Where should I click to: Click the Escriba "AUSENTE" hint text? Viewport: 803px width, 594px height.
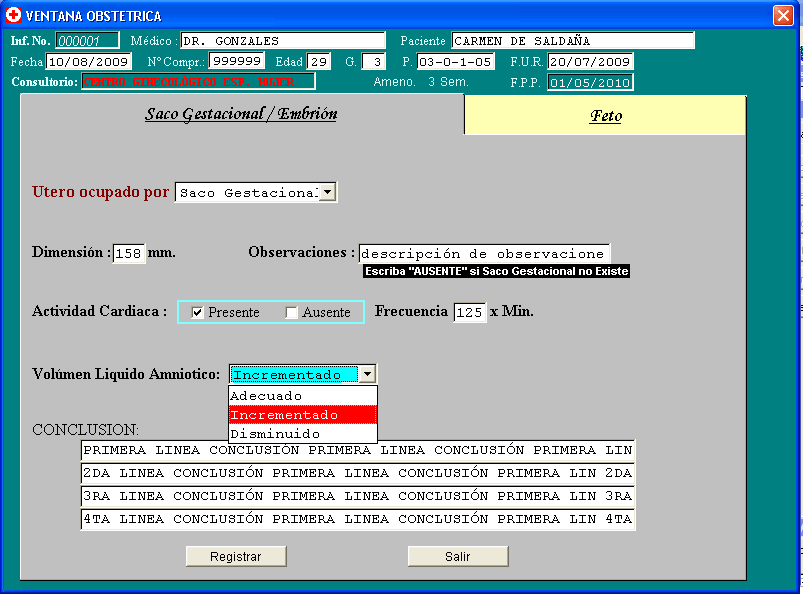(496, 271)
